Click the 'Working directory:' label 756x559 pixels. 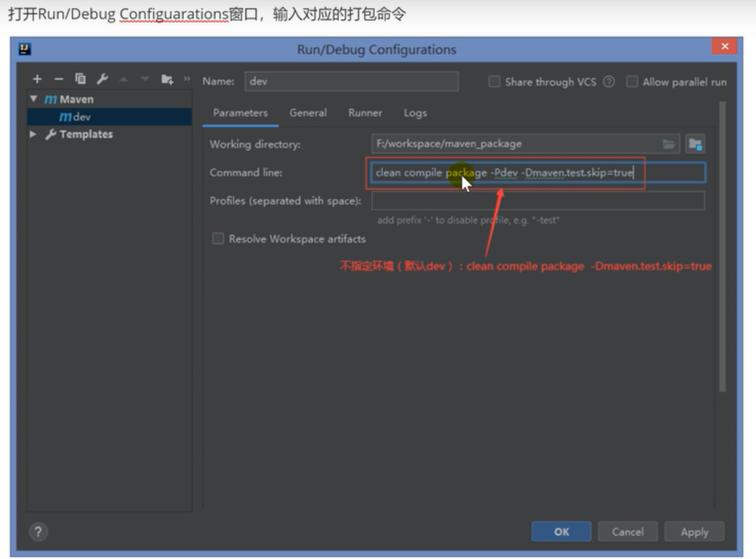click(255, 144)
